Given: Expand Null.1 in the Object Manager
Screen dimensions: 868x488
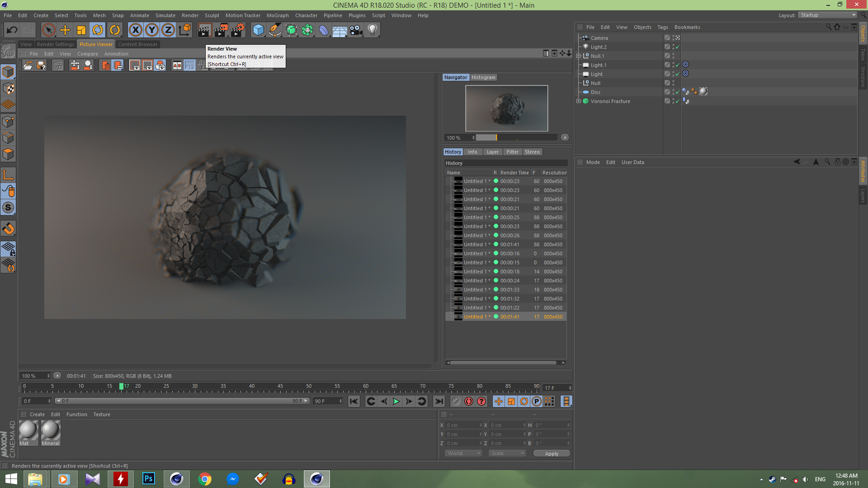Looking at the screenshot, I should coord(579,56).
